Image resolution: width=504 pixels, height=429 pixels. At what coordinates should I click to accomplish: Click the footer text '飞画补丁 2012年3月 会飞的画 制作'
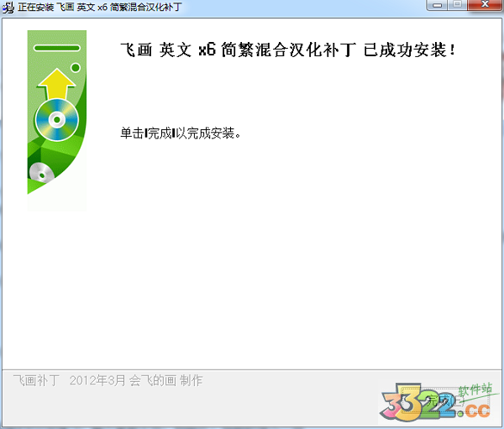pyautogui.click(x=108, y=380)
